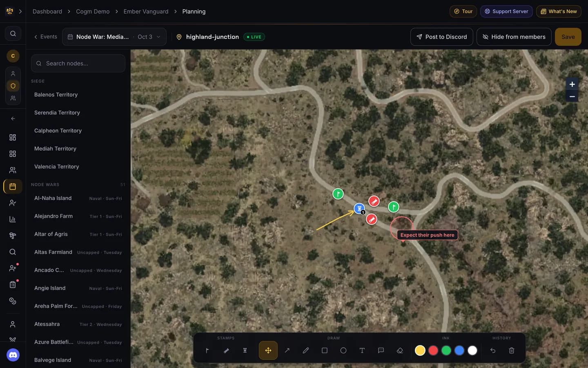588x368 pixels.
Task: Open What's New
Action: point(559,11)
